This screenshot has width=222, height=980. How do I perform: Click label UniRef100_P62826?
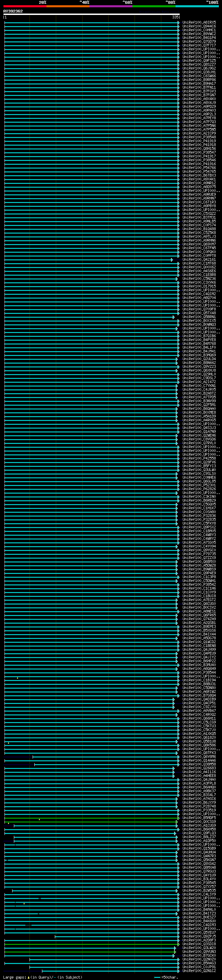pyautogui.click(x=199, y=489)
